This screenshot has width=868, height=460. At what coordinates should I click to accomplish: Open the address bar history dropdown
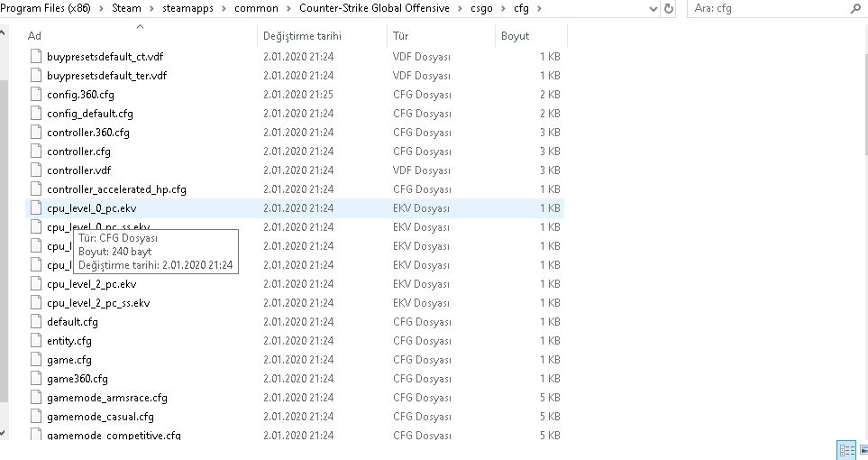click(653, 9)
